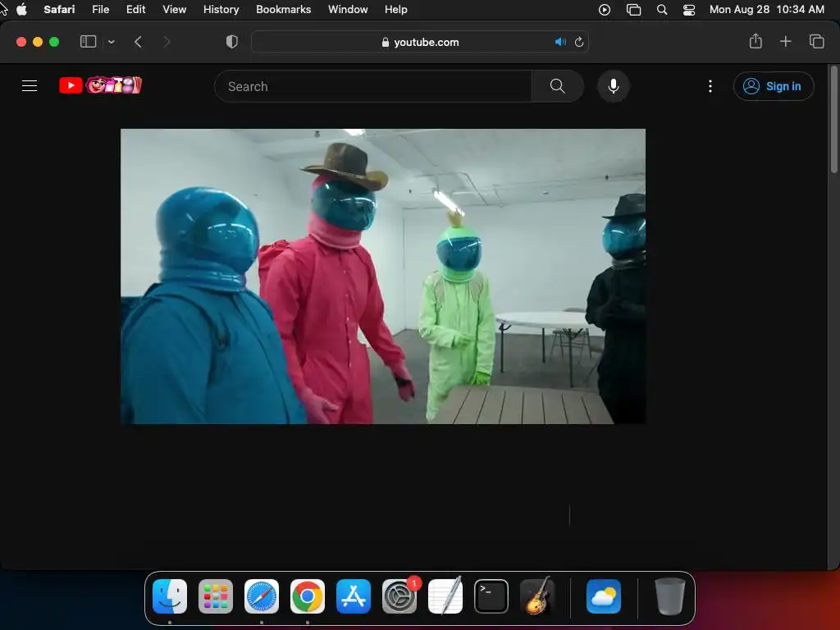
Task: Open Launchpad from the Dock
Action: click(216, 596)
